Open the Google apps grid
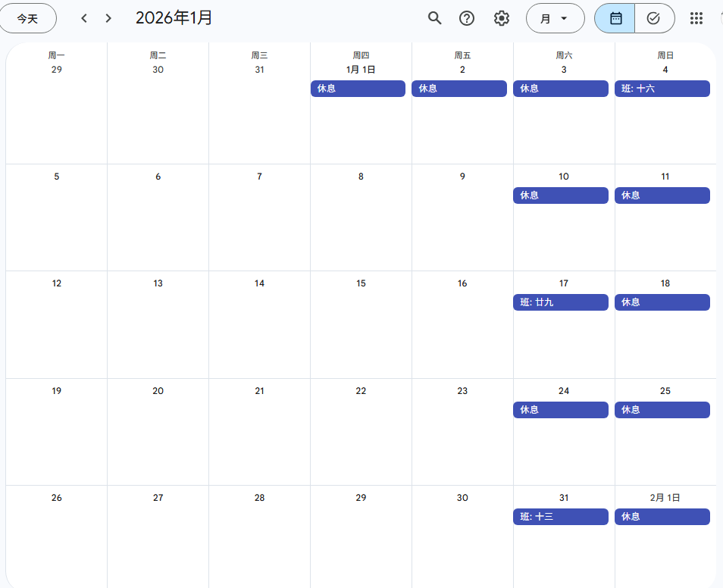This screenshot has width=723, height=588. 696,18
